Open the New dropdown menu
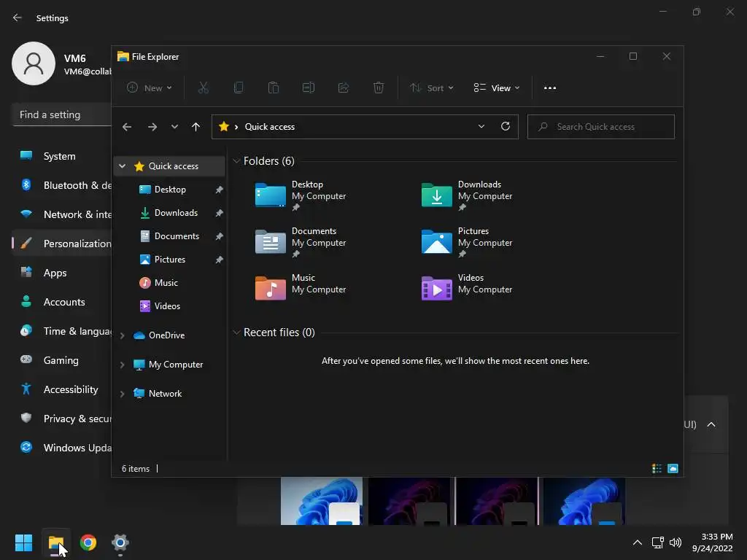 (x=149, y=87)
